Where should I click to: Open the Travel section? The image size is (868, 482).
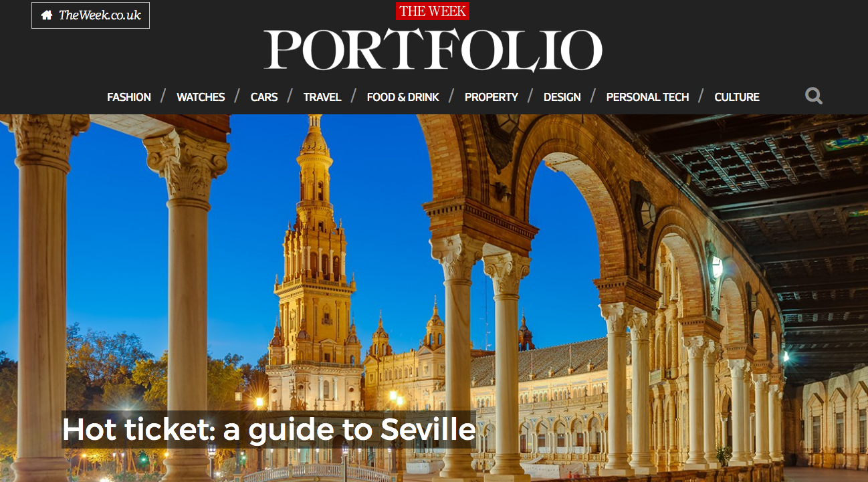pyautogui.click(x=322, y=97)
